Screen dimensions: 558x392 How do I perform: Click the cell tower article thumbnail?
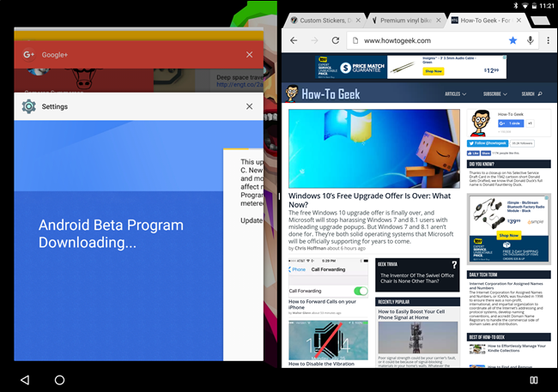point(418,338)
